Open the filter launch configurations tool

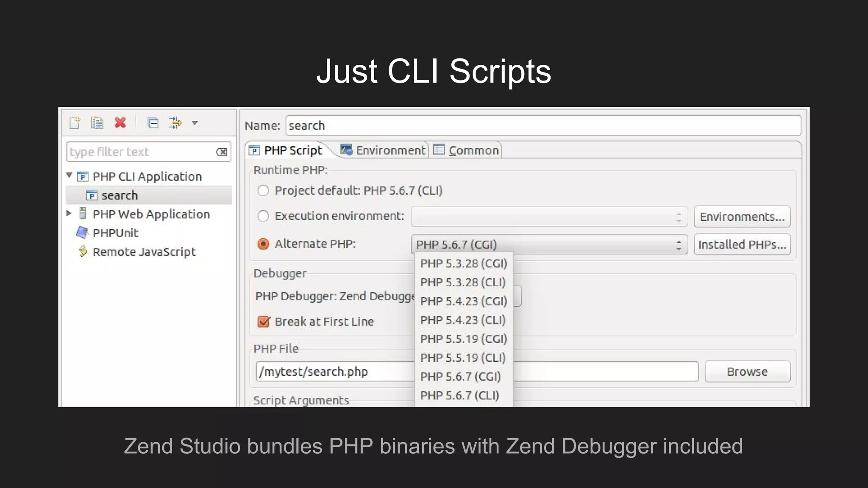[x=175, y=123]
